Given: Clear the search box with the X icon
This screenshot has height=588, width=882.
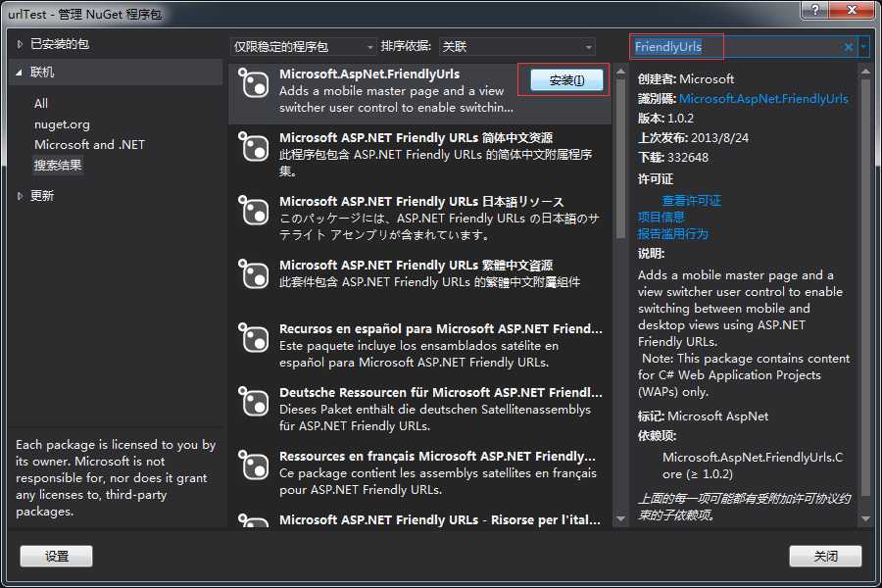Looking at the screenshot, I should point(849,47).
